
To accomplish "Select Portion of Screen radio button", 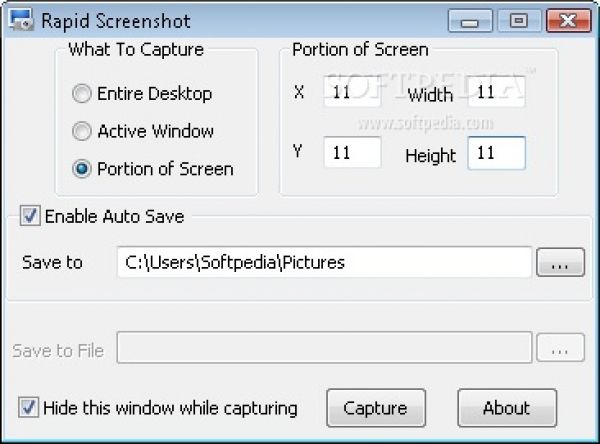I will pos(82,169).
